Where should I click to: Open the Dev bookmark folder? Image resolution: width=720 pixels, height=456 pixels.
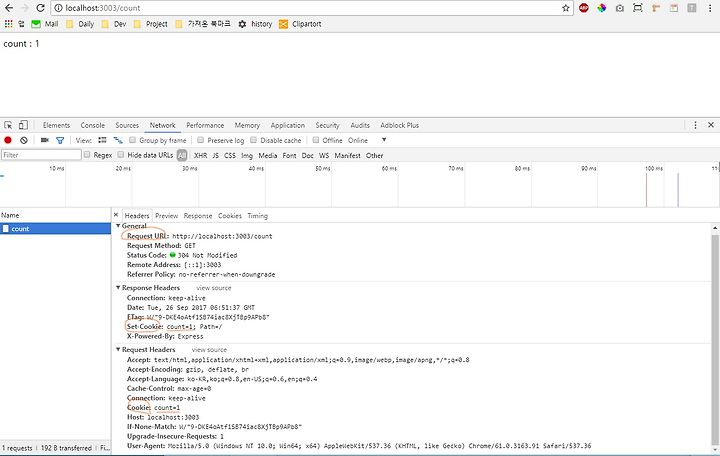(x=114, y=24)
